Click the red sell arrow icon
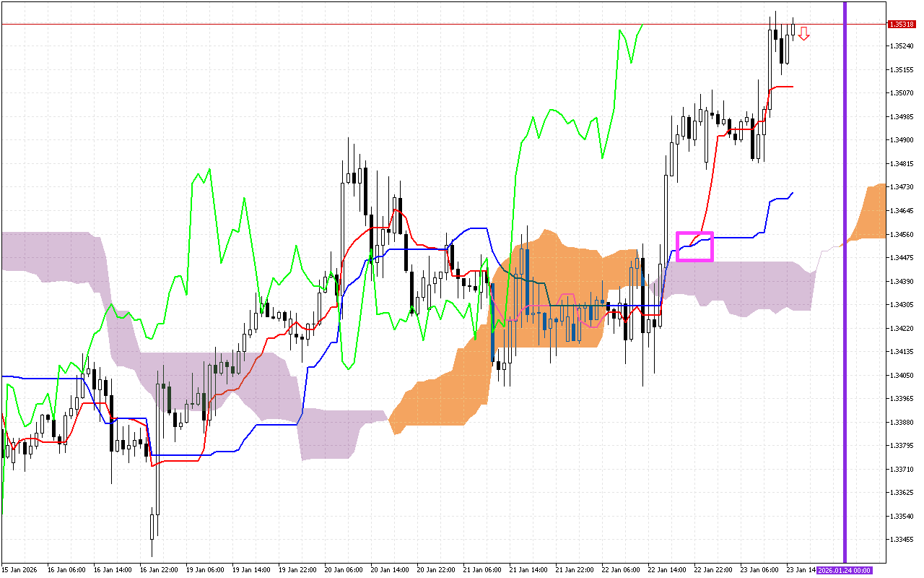This screenshot has height=578, width=924. 803,33
